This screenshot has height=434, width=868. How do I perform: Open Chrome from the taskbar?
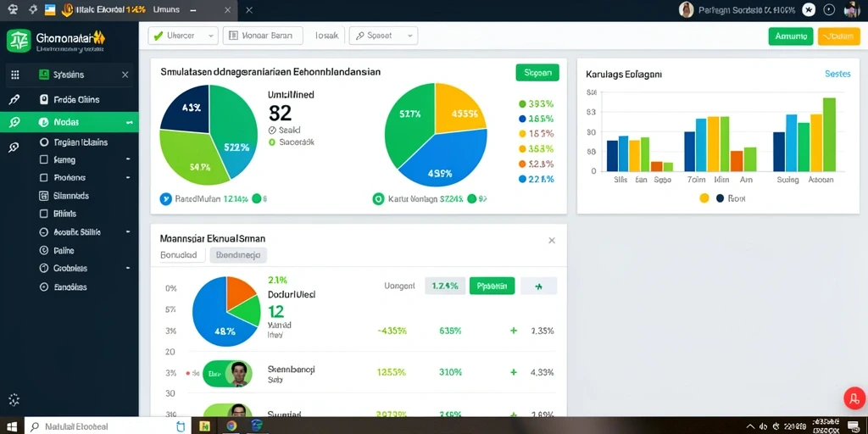tap(231, 426)
